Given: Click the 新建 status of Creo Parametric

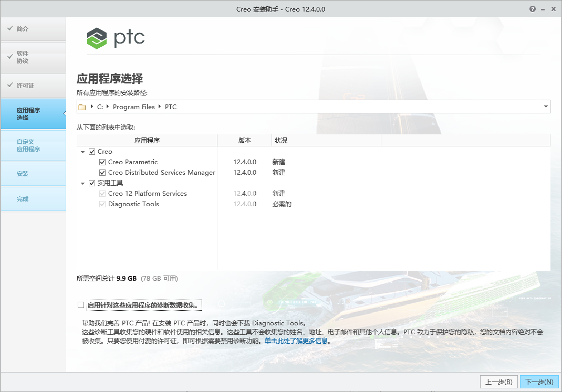Looking at the screenshot, I should tap(278, 162).
